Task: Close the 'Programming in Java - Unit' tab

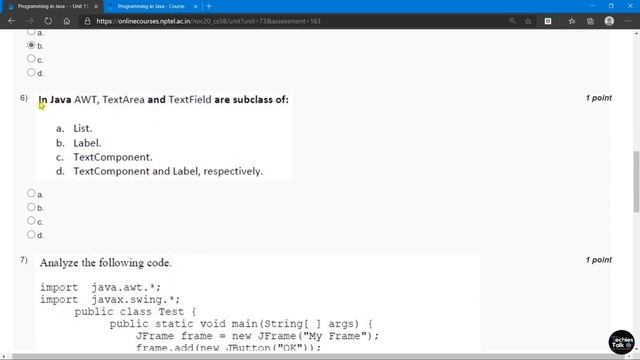Action: pyautogui.click(x=96, y=7)
